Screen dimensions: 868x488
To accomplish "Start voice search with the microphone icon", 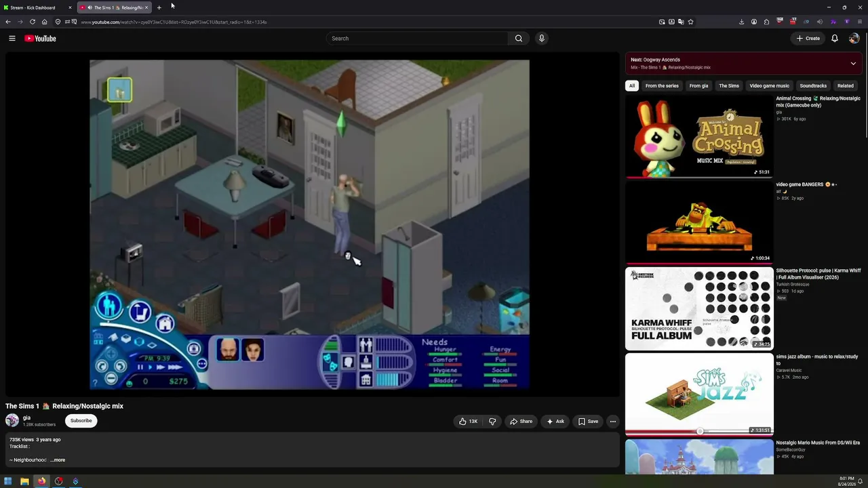I will 541,39.
